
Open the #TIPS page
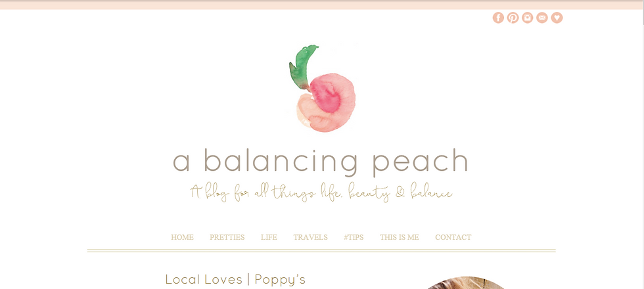tap(354, 237)
